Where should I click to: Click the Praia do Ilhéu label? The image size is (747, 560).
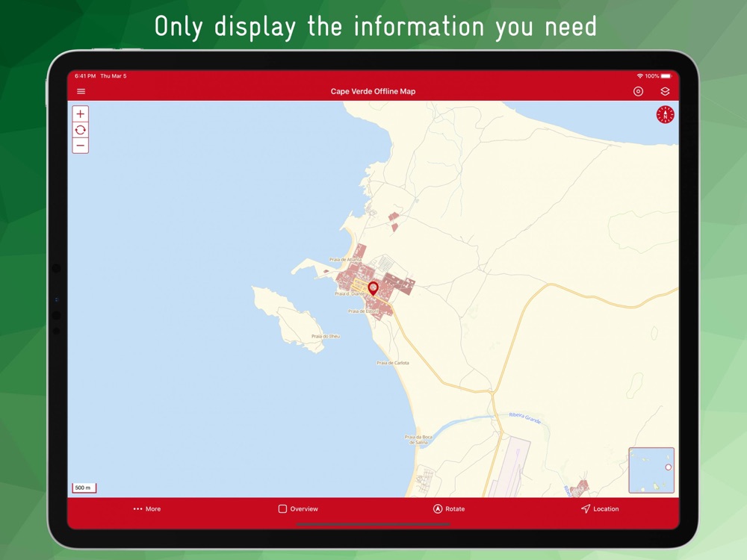click(x=326, y=336)
